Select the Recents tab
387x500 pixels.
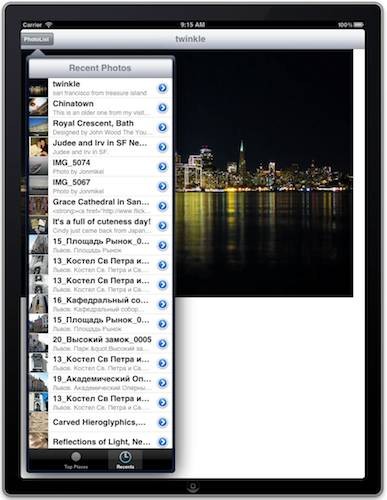125,460
